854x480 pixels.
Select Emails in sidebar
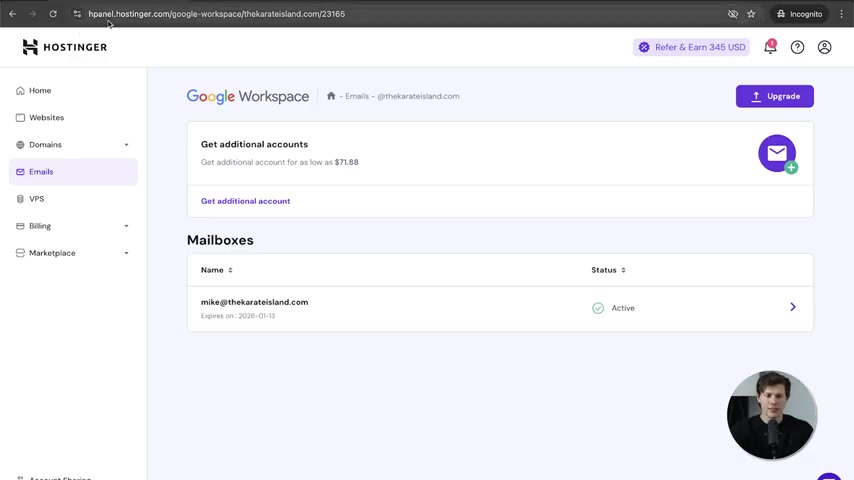73,172
